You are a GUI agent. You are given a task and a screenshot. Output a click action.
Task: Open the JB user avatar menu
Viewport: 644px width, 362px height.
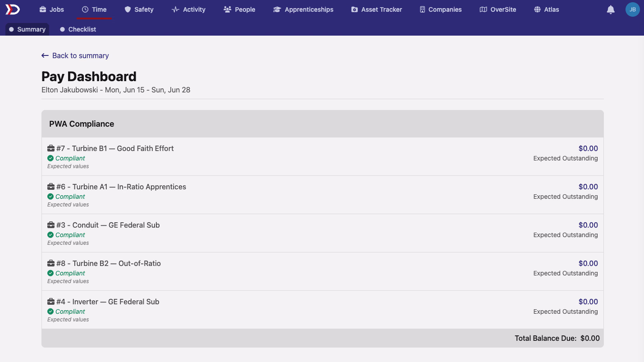pos(633,9)
